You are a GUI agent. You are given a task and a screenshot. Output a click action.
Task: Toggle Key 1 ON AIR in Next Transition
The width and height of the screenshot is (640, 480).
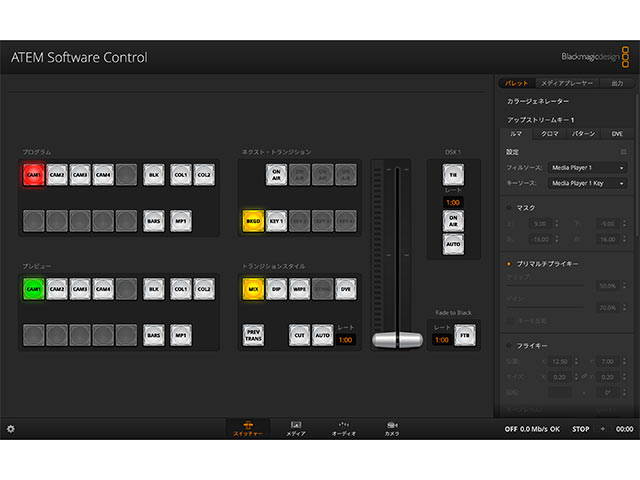(x=276, y=175)
